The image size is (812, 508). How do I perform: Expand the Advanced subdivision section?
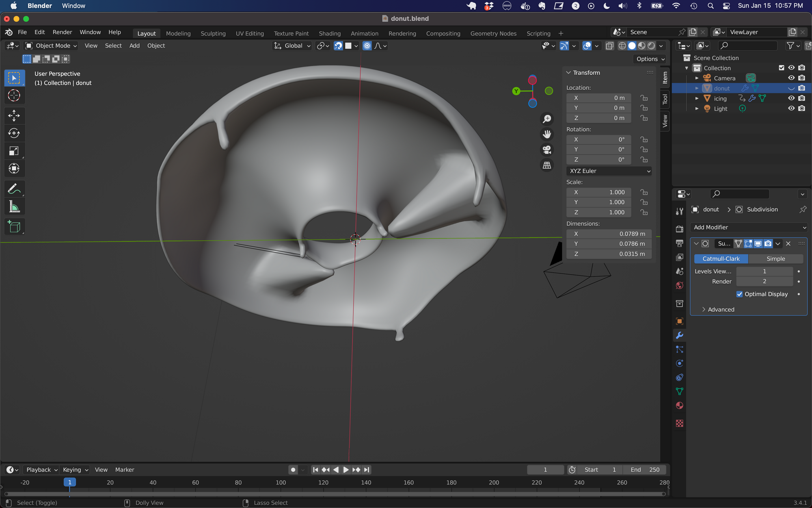click(721, 310)
